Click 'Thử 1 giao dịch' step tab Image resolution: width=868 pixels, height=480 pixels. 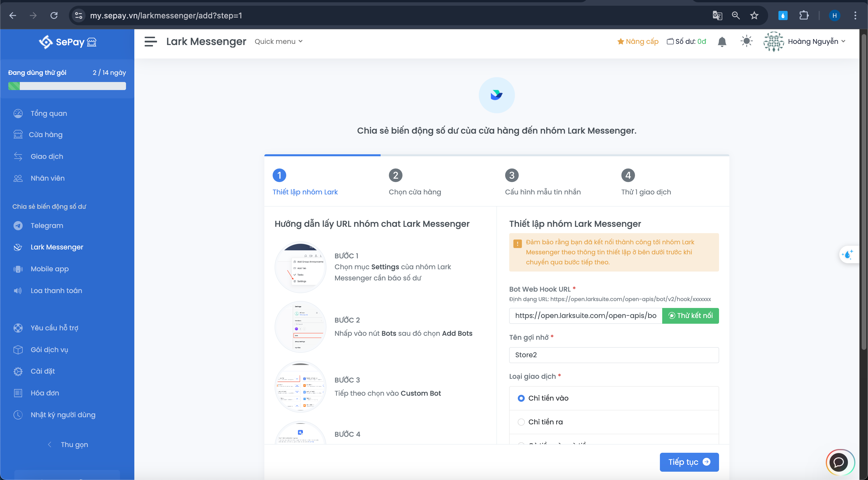click(646, 192)
